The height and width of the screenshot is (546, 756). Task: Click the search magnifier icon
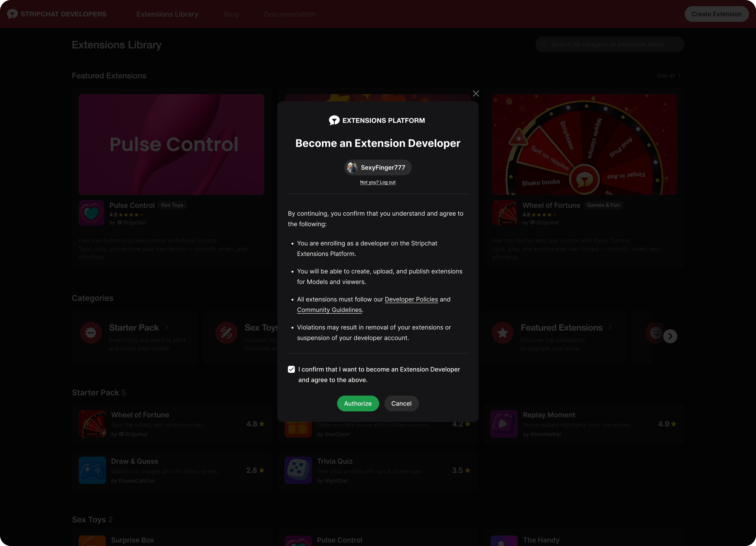pos(544,44)
